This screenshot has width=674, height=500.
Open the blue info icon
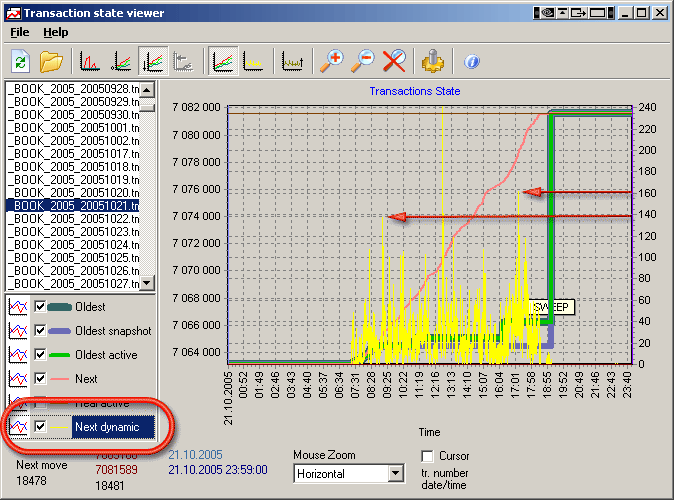(472, 61)
